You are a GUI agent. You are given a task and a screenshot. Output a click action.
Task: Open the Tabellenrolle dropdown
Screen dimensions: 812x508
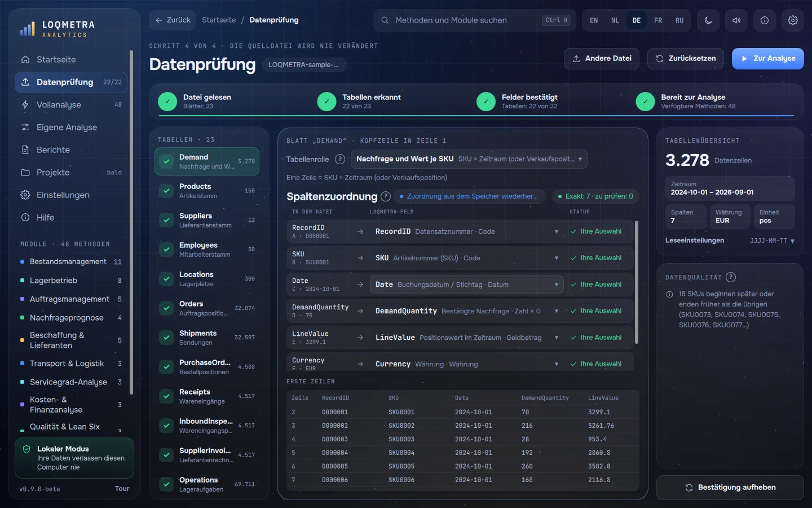[x=469, y=159]
